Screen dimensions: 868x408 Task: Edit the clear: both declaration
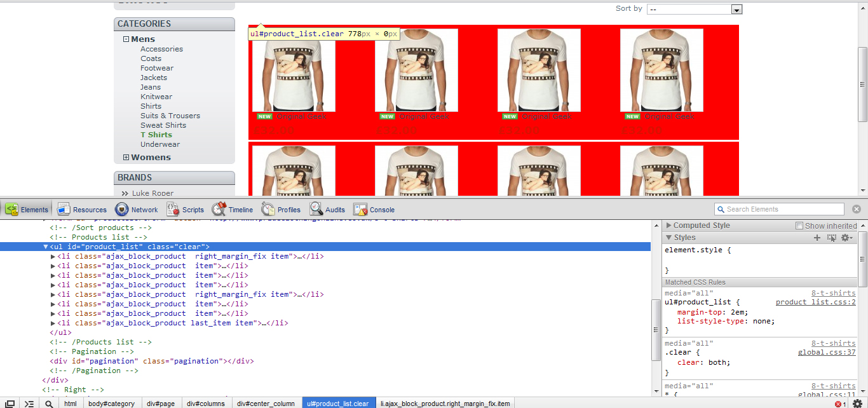(x=703, y=363)
